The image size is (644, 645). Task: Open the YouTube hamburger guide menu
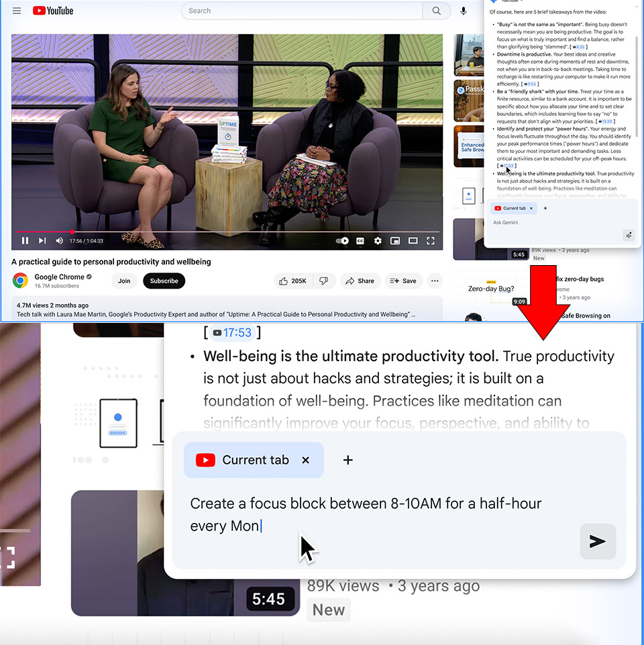pos(17,11)
